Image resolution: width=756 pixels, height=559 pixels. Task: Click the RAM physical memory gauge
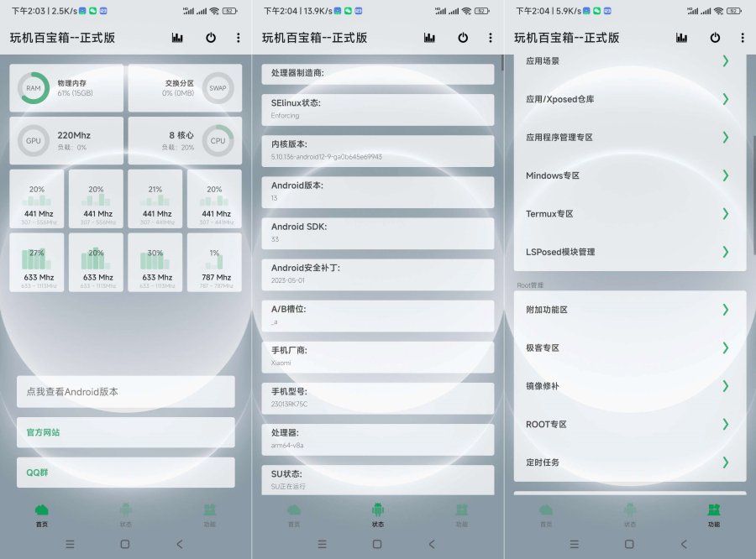click(x=34, y=88)
